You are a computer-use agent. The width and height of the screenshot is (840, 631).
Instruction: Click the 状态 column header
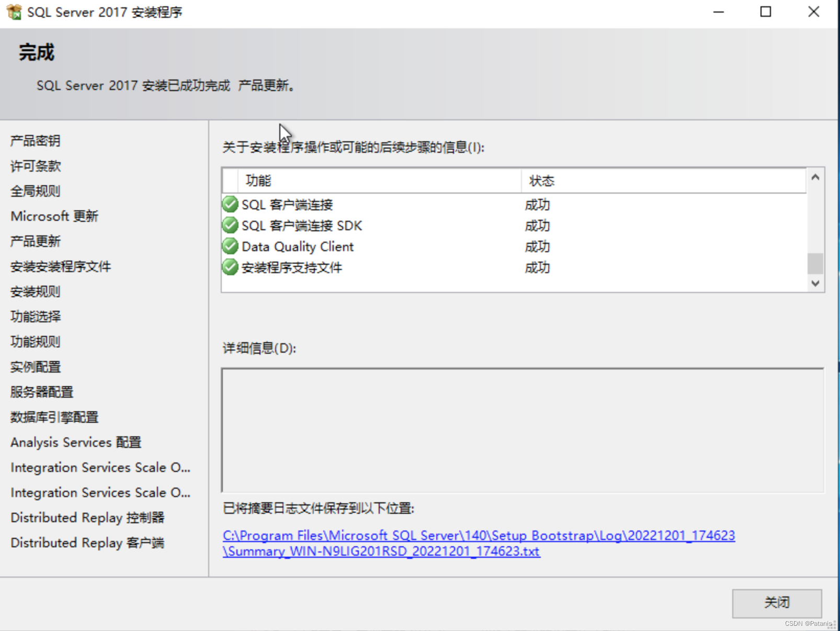[664, 181]
